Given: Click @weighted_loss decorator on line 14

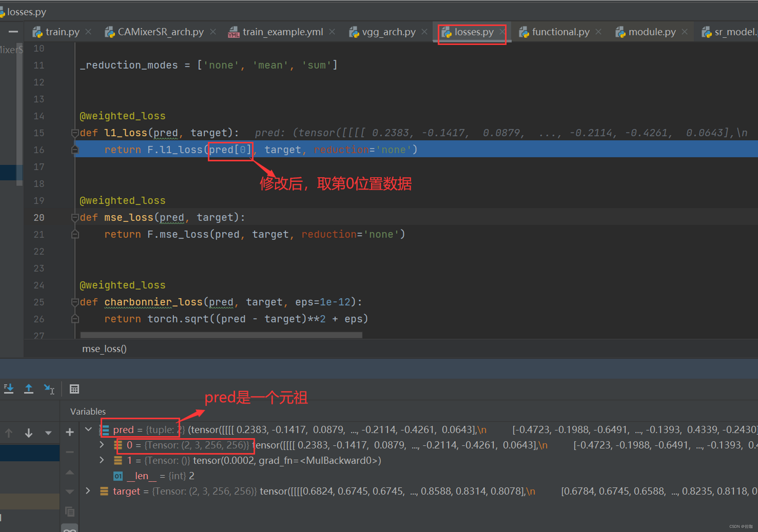Looking at the screenshot, I should [x=122, y=116].
